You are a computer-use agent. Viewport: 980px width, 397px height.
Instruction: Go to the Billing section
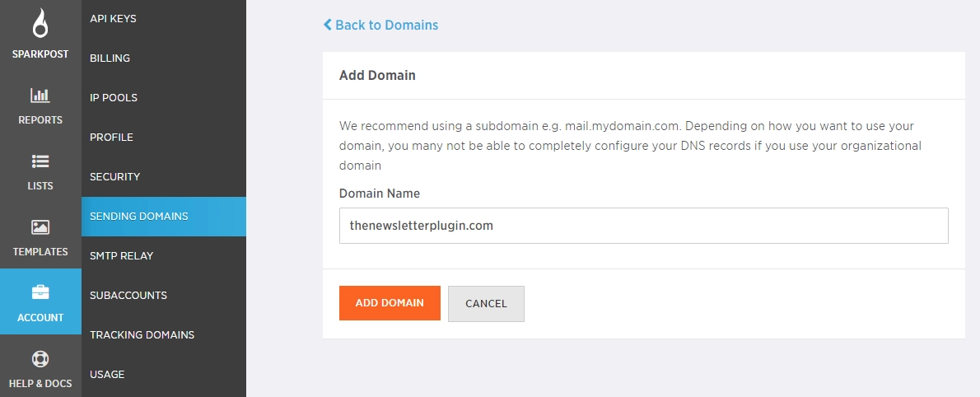tap(110, 58)
